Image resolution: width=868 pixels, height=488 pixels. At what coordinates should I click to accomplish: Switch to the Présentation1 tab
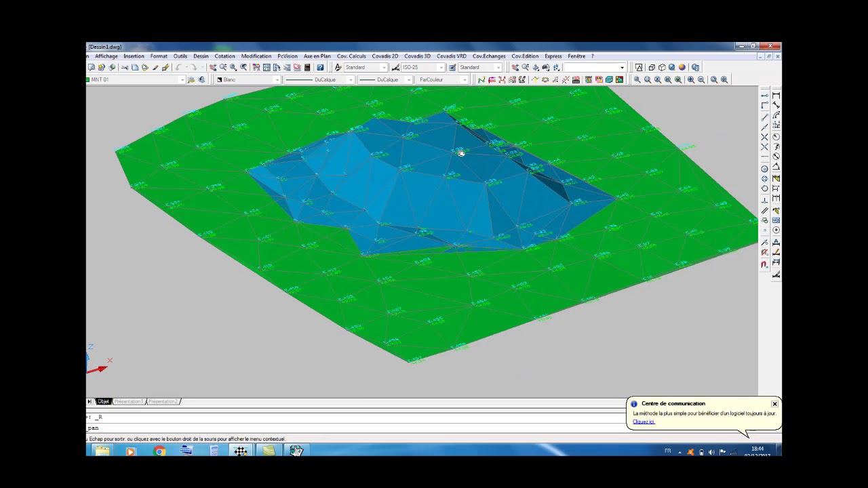tap(129, 401)
